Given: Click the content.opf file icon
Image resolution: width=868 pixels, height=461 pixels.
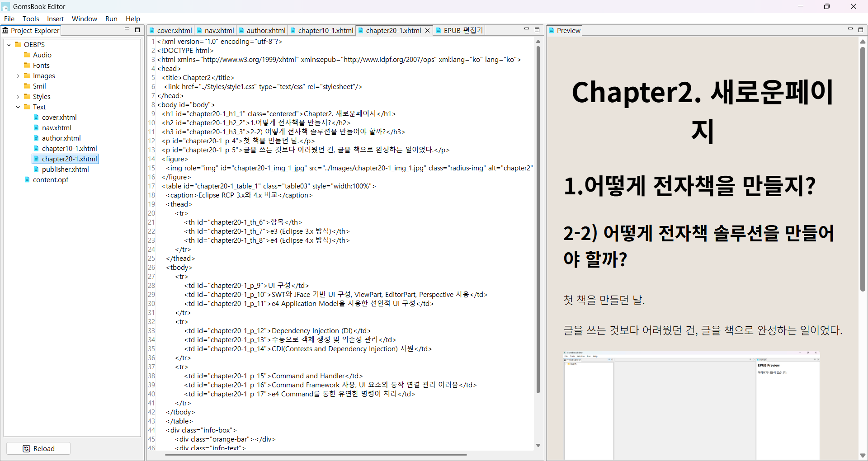Looking at the screenshot, I should [x=27, y=179].
